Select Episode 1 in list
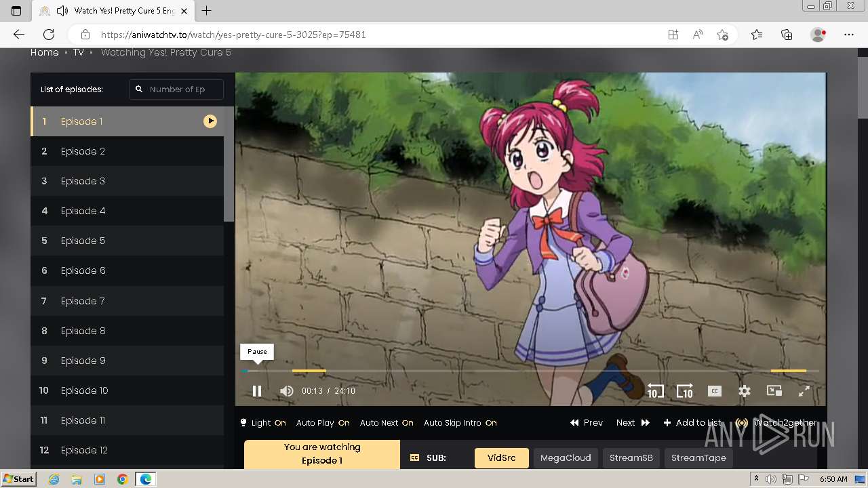Image resolution: width=868 pixels, height=488 pixels. 127,121
